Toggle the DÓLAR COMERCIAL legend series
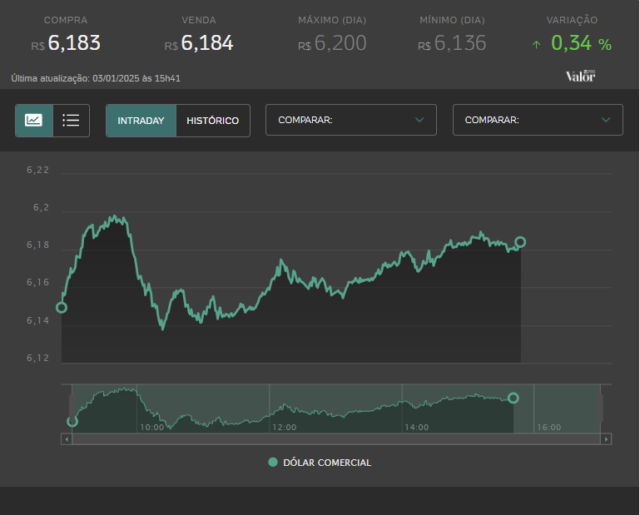Image resolution: width=640 pixels, height=515 pixels. (x=320, y=462)
